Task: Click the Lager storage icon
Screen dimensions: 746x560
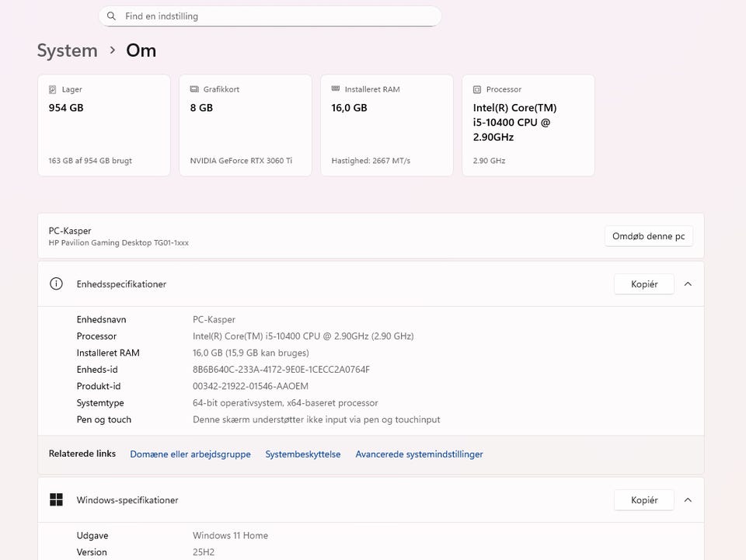Action: tap(53, 89)
